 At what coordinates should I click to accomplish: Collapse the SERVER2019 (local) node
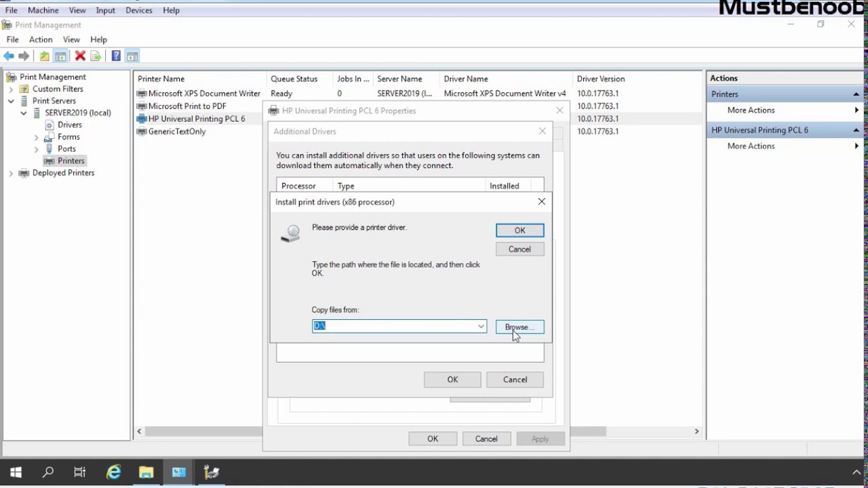(24, 113)
